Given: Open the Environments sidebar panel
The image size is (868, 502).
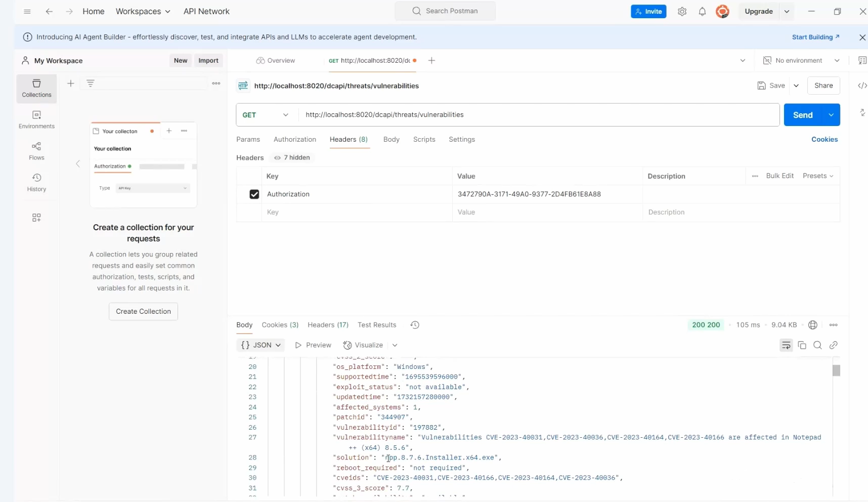Looking at the screenshot, I should (x=36, y=120).
